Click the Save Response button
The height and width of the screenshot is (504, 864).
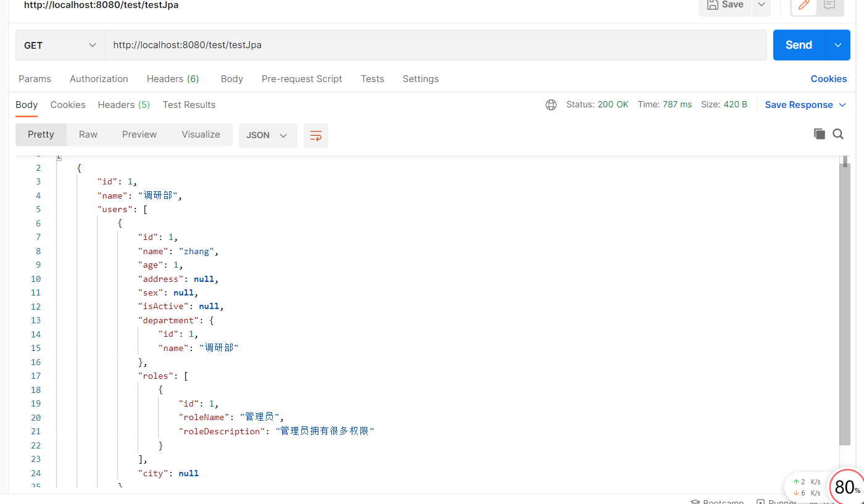pyautogui.click(x=799, y=105)
